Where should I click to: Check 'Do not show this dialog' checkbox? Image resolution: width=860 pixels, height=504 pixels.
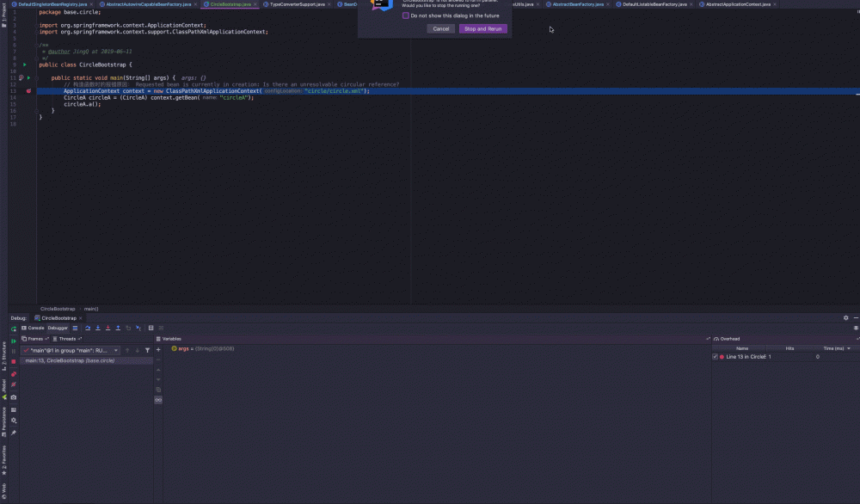(x=406, y=15)
